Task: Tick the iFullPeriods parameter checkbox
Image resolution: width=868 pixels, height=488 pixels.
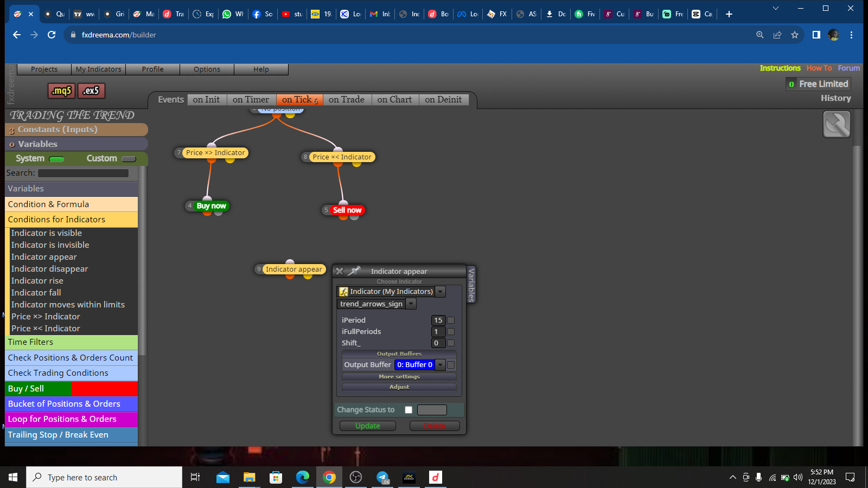Action: point(451,332)
